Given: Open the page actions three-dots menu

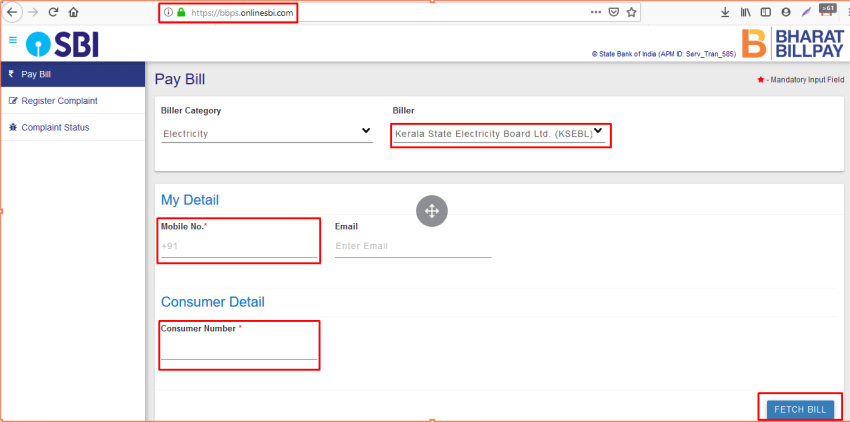Looking at the screenshot, I should [596, 12].
